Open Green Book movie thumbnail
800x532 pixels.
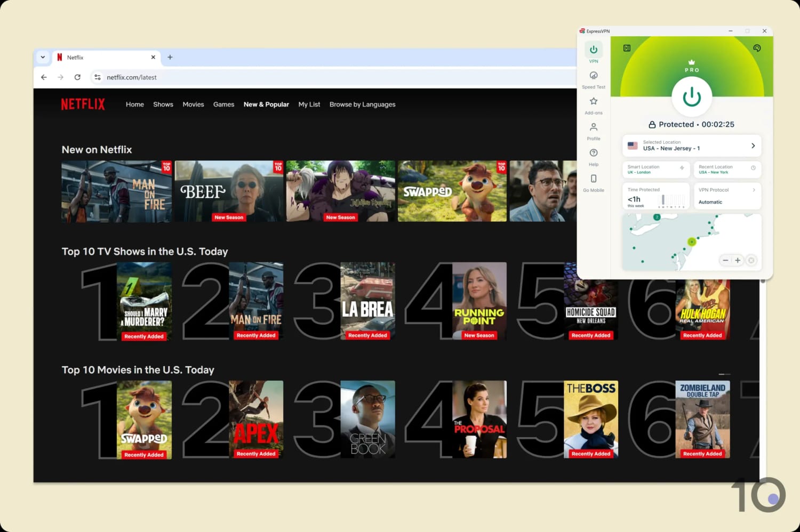point(368,420)
